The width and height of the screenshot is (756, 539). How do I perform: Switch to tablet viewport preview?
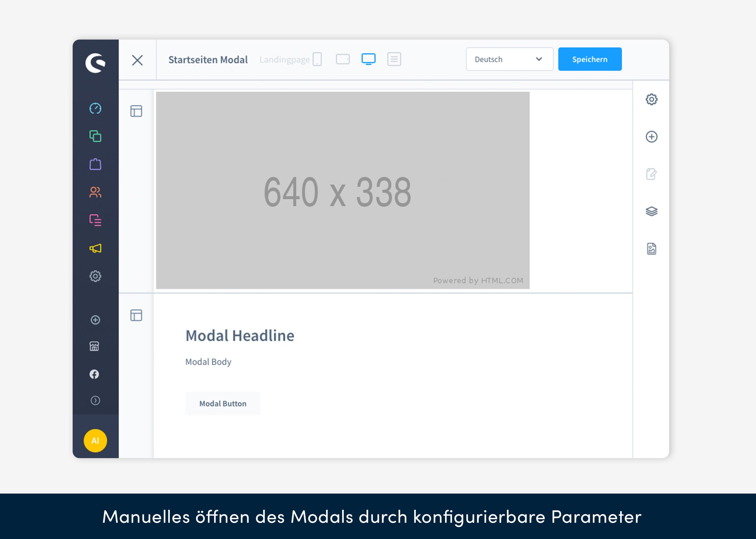343,59
